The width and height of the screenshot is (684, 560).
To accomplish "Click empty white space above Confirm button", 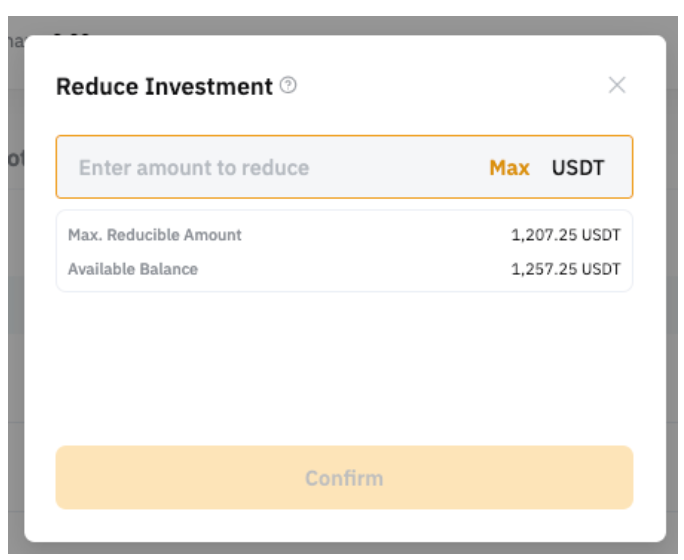I will (x=344, y=370).
